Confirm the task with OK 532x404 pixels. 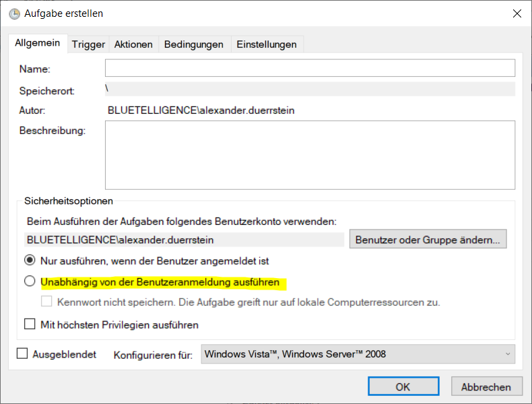403,386
